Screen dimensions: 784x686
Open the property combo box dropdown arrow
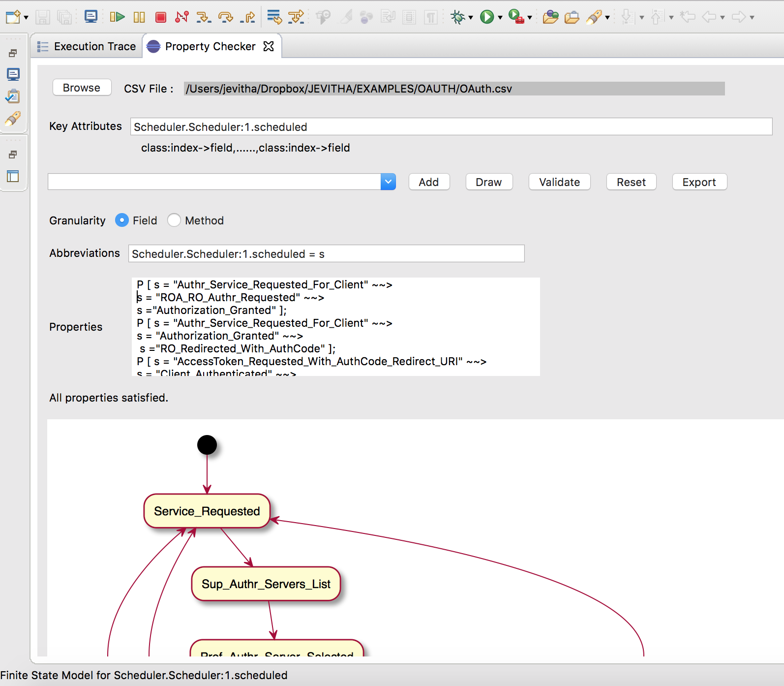coord(388,182)
